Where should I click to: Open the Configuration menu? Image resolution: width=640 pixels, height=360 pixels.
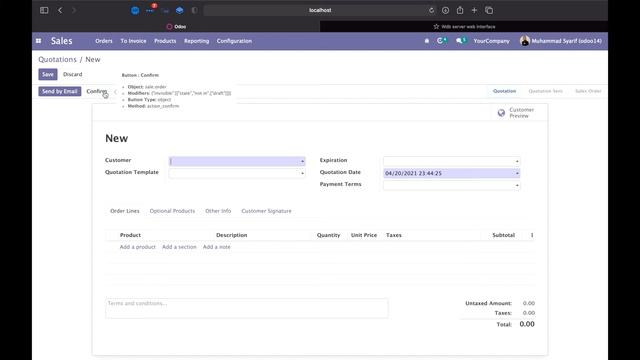click(234, 41)
